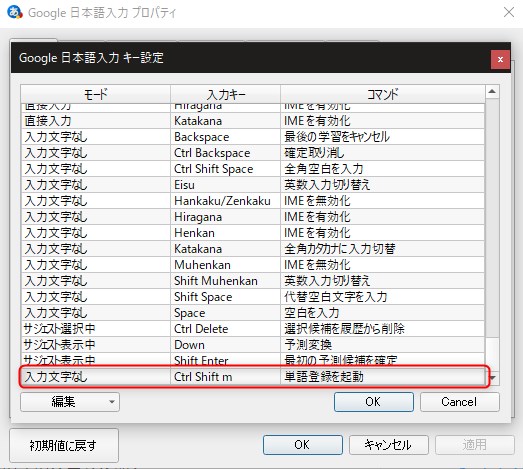Select IMEを有効化 cell in Henkan row
The height and width of the screenshot is (469, 523).
383,233
